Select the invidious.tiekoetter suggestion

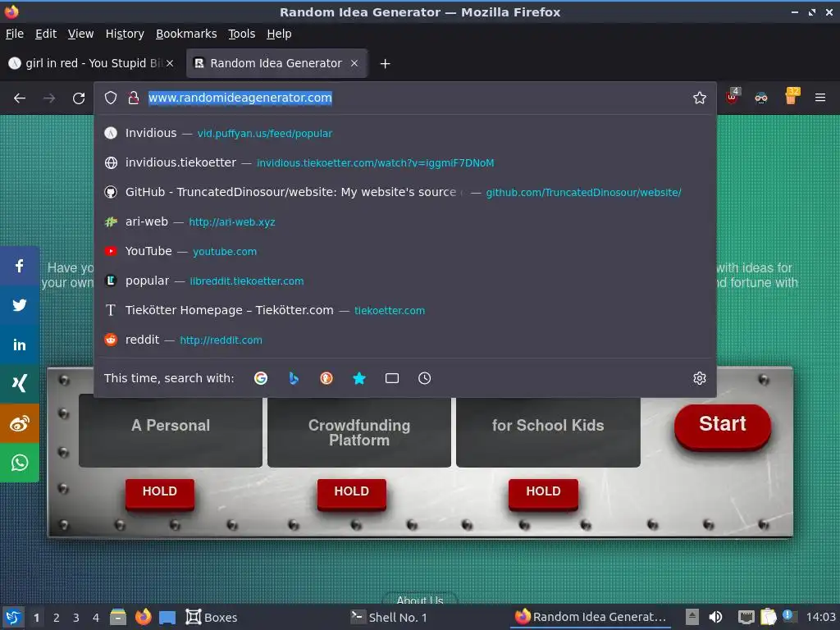[x=405, y=162]
